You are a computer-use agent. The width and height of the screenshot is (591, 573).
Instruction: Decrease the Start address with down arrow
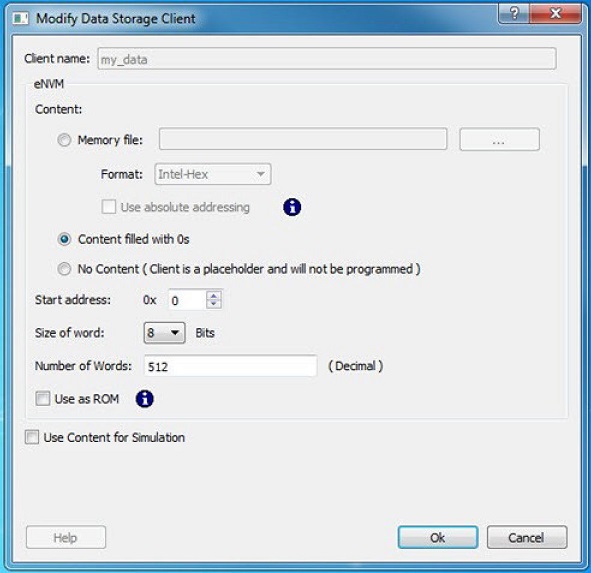click(x=214, y=304)
